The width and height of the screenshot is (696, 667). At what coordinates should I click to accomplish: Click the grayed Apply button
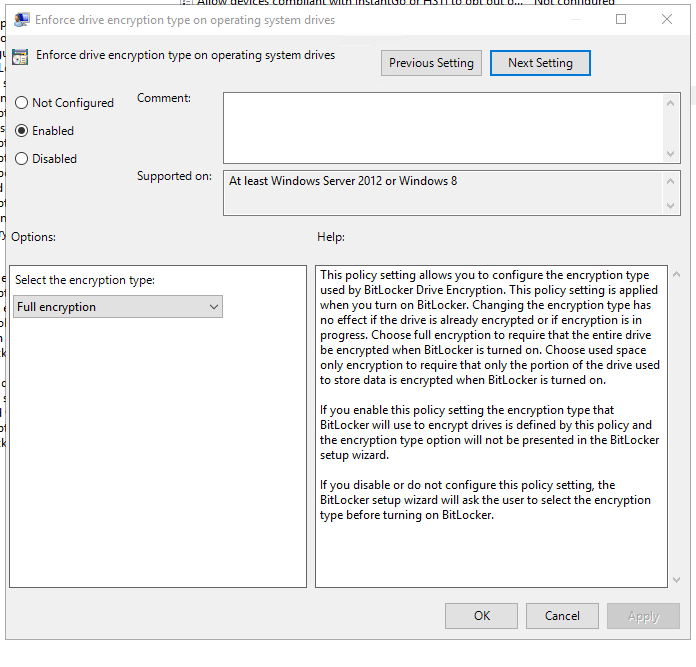644,616
